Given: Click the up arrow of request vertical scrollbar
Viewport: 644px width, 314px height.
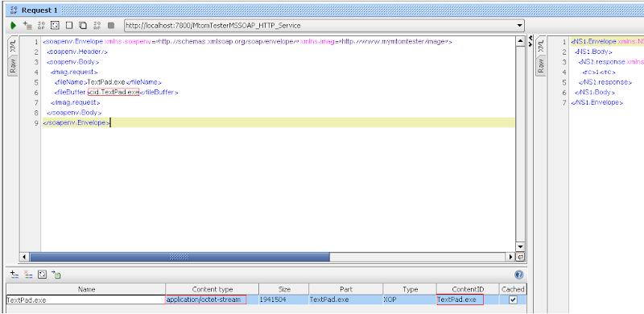Looking at the screenshot, I should coord(520,41).
